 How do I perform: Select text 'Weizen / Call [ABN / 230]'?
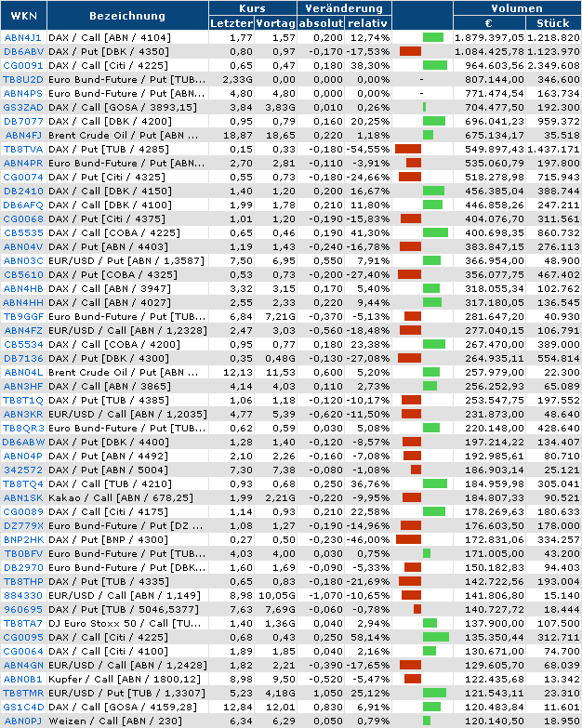(x=115, y=721)
